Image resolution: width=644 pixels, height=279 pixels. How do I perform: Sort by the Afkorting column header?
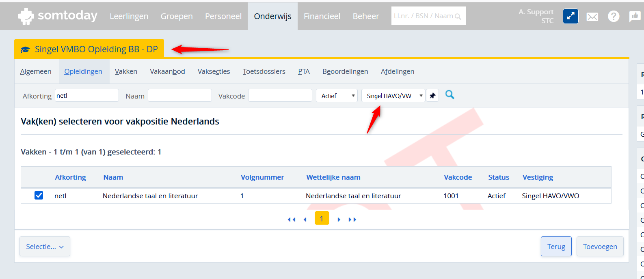[70, 177]
